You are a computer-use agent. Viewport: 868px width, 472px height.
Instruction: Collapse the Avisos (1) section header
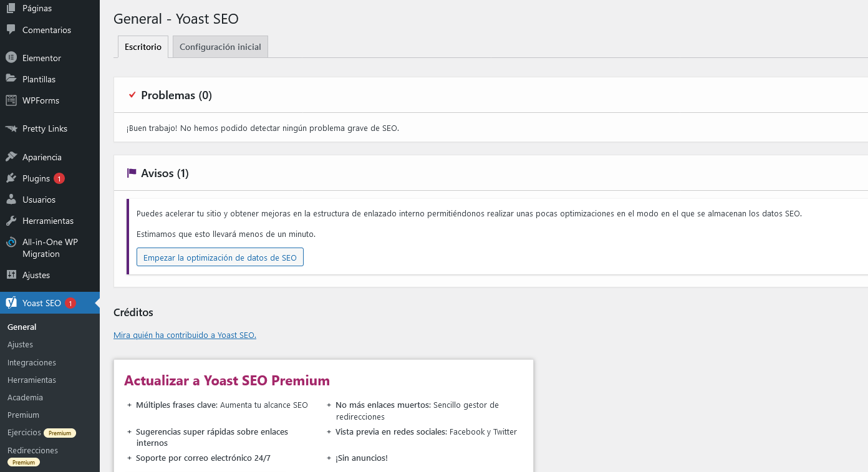click(165, 173)
